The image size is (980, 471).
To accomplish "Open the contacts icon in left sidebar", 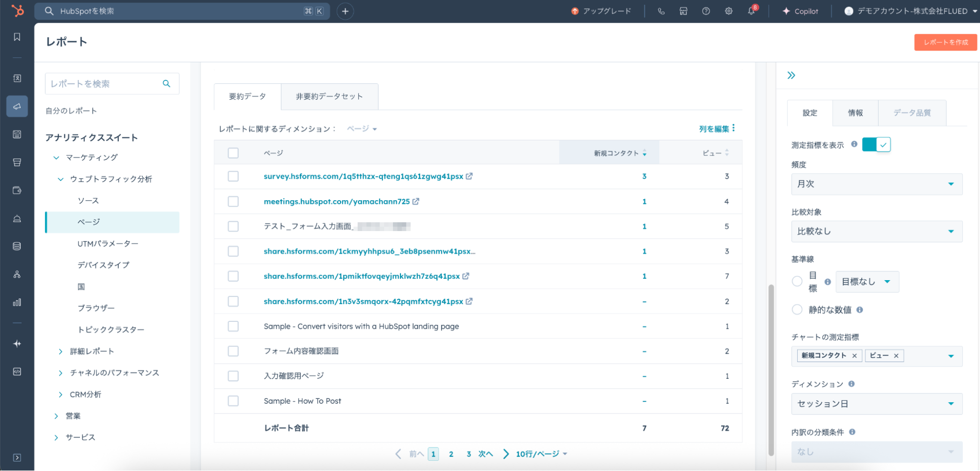I will point(17,78).
